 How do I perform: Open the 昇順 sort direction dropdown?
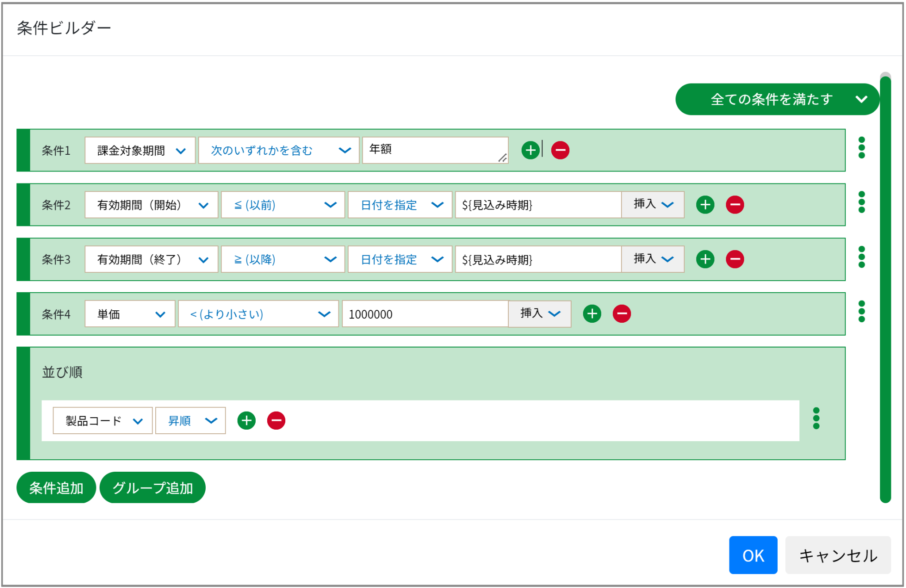pyautogui.click(x=191, y=420)
